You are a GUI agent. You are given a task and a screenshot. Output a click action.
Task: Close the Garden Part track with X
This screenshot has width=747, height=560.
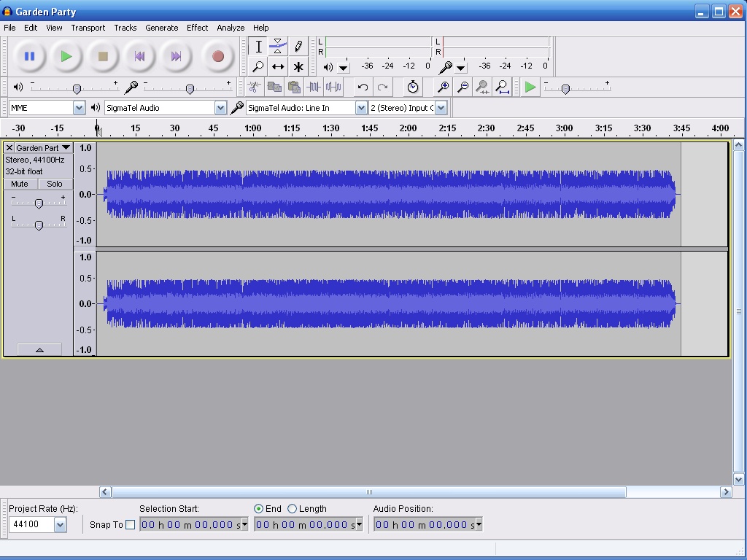point(9,147)
